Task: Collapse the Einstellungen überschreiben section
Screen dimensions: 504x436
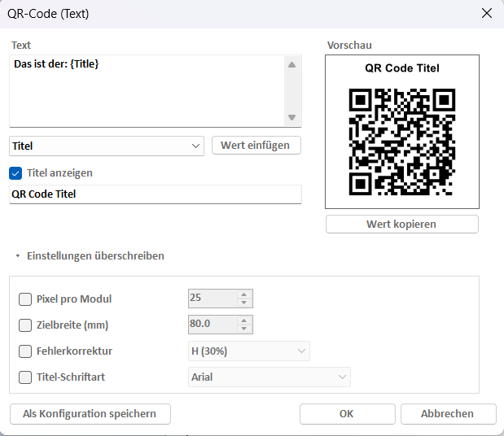Action: click(x=18, y=256)
